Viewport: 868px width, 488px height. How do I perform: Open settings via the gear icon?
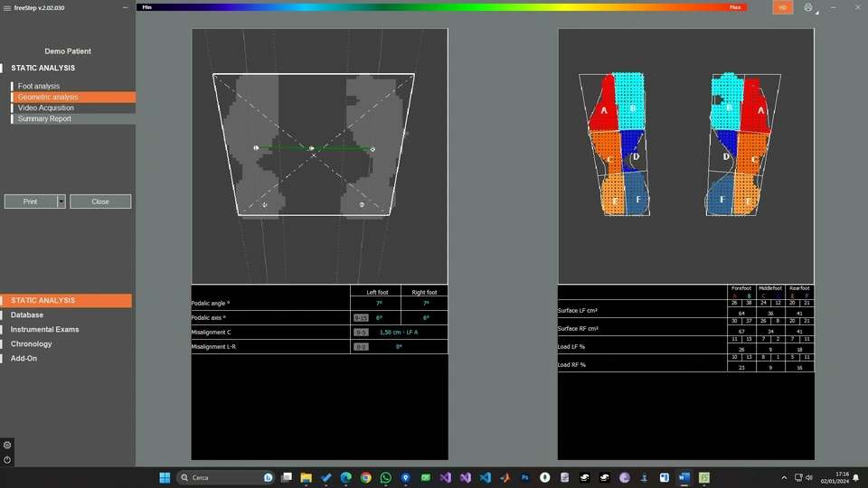(x=7, y=445)
